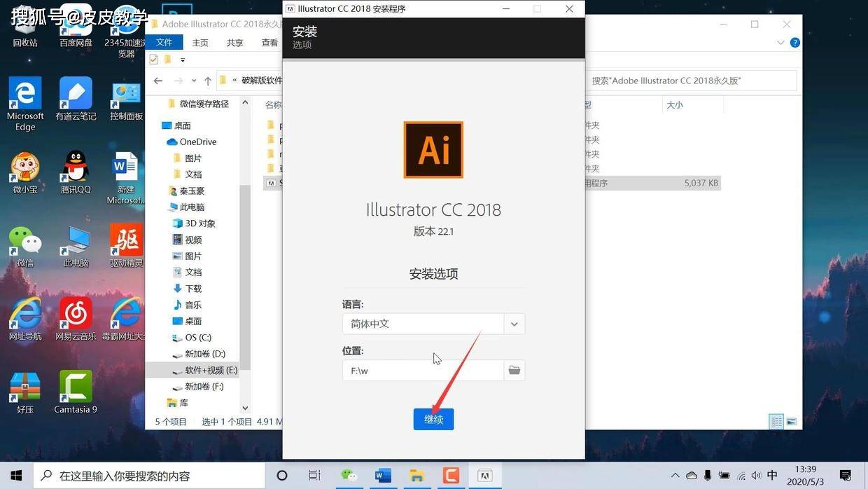Open the 共享 tab in File Explorer
The height and width of the screenshot is (489, 868).
[235, 43]
